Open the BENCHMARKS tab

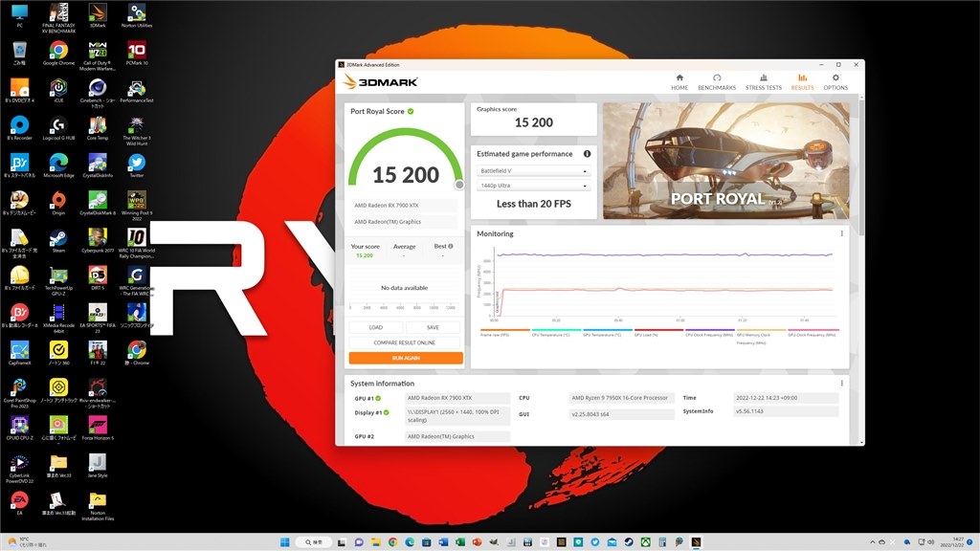pos(717,82)
